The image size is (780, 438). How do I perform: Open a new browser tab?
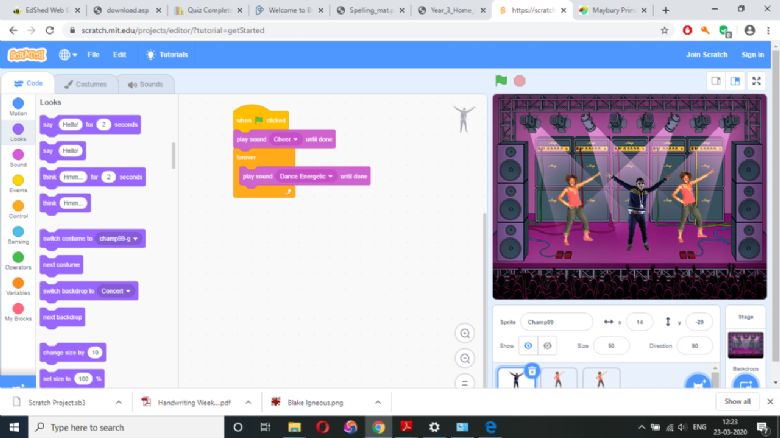(666, 10)
